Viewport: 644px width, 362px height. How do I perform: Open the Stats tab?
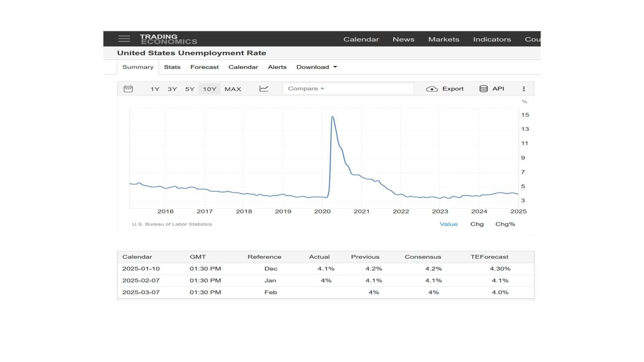pos(172,67)
